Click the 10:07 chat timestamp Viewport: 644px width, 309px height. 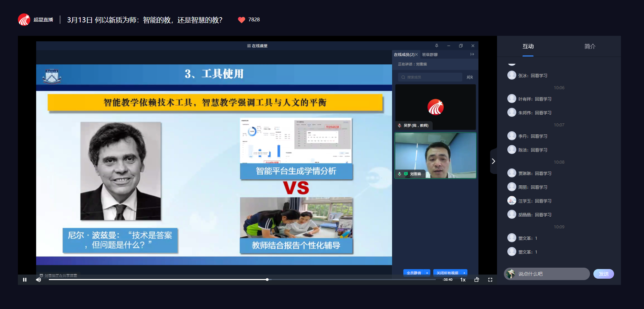pyautogui.click(x=559, y=125)
